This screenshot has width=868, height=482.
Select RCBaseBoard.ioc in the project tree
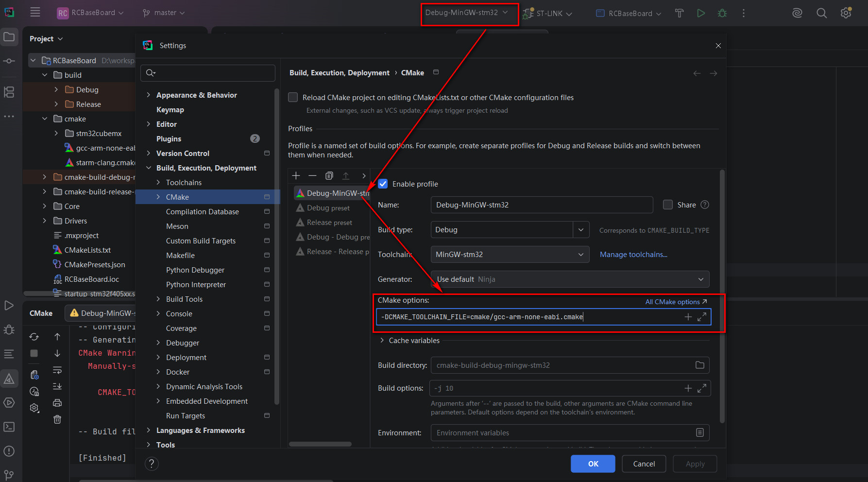tap(92, 279)
